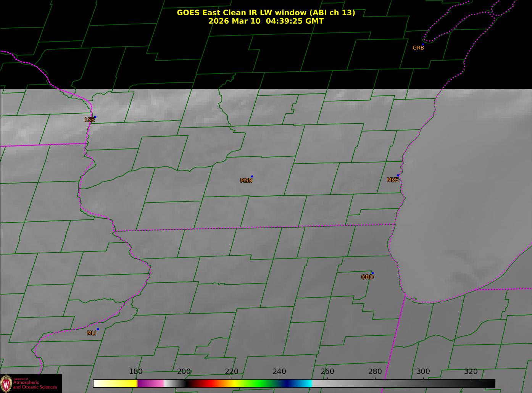Screen dimensions: 532x393
Task: Click the ORD station marker dot
Action: pos(372,273)
